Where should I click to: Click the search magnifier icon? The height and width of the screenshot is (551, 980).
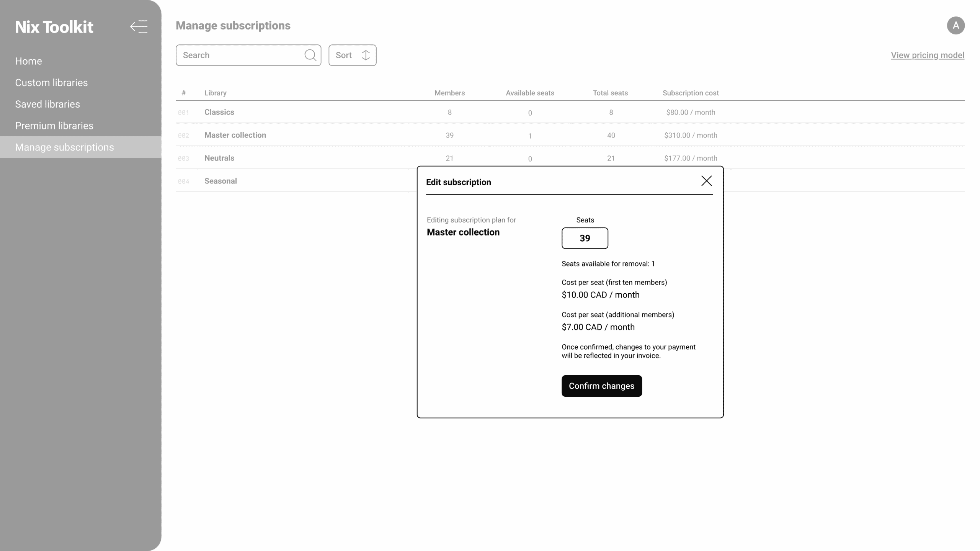coord(310,55)
